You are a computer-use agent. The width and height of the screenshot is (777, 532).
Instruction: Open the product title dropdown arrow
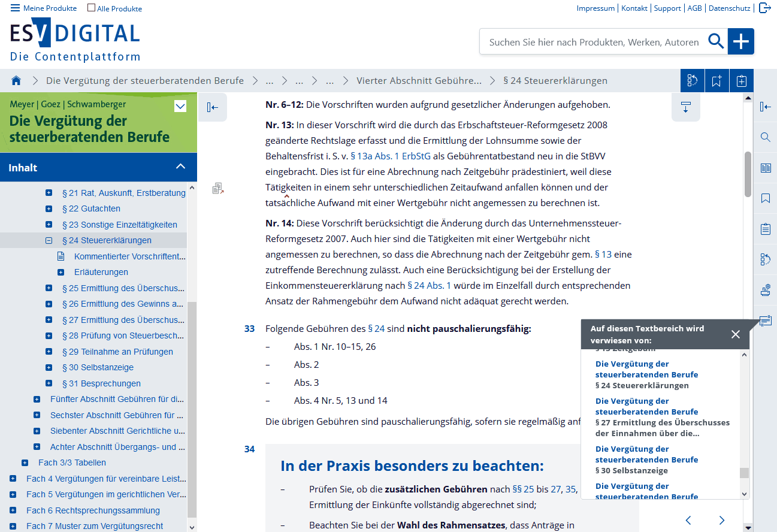pyautogui.click(x=180, y=107)
